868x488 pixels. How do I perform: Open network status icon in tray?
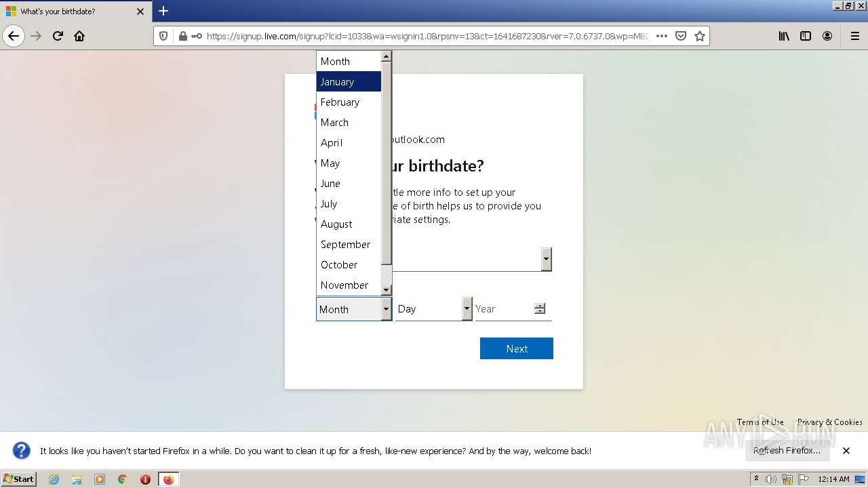[787, 479]
